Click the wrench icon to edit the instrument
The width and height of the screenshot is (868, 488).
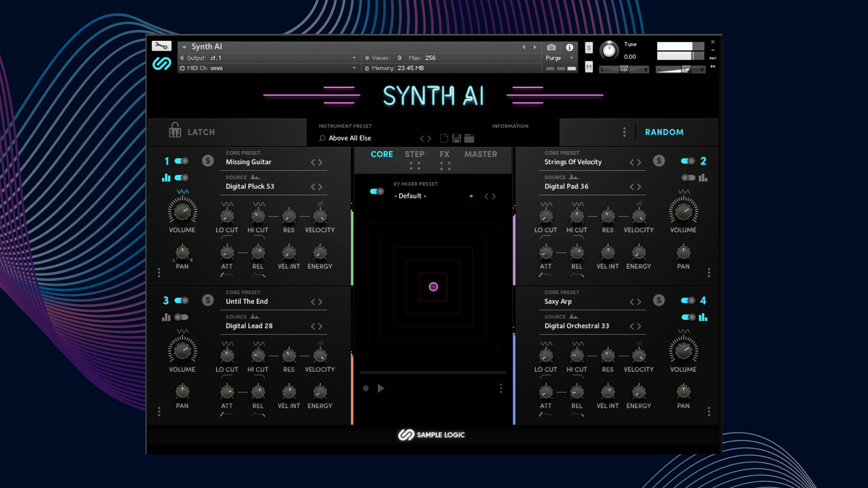161,46
